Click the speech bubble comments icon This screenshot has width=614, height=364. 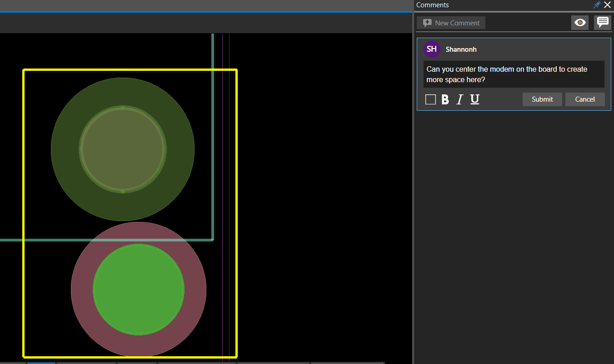pos(603,22)
